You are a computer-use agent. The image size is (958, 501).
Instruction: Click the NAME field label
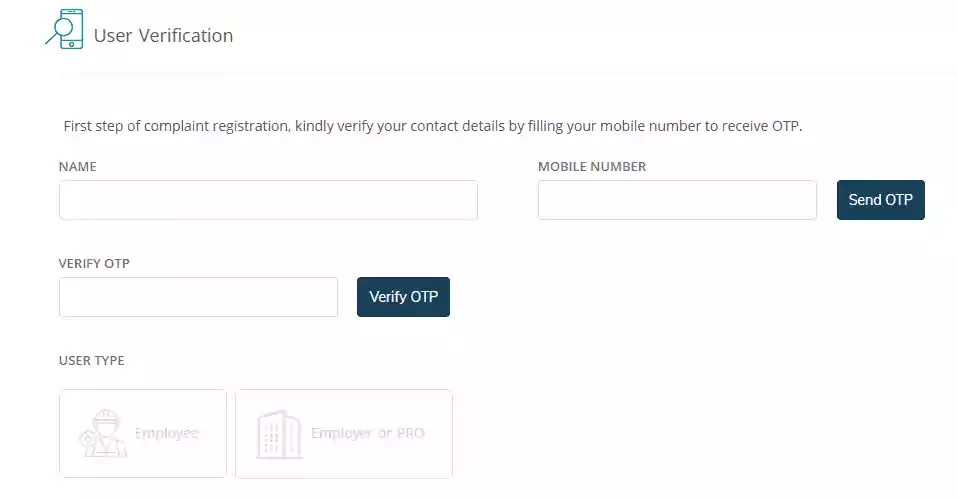(78, 166)
